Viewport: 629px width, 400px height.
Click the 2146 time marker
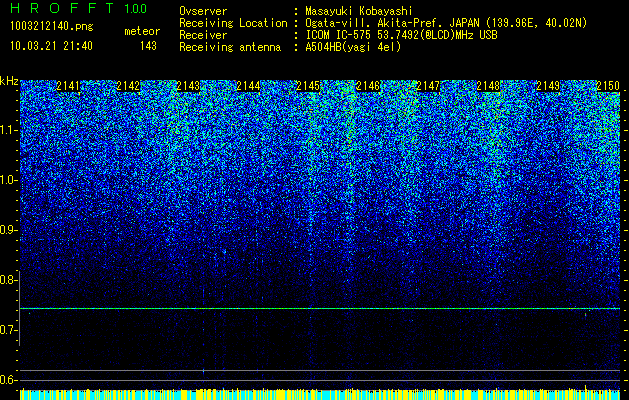[x=368, y=86]
